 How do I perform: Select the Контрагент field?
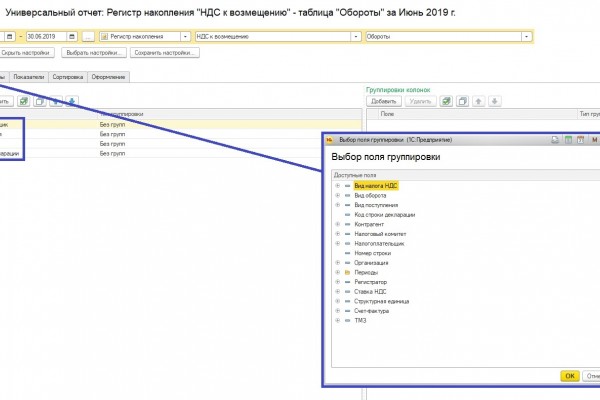[369, 224]
